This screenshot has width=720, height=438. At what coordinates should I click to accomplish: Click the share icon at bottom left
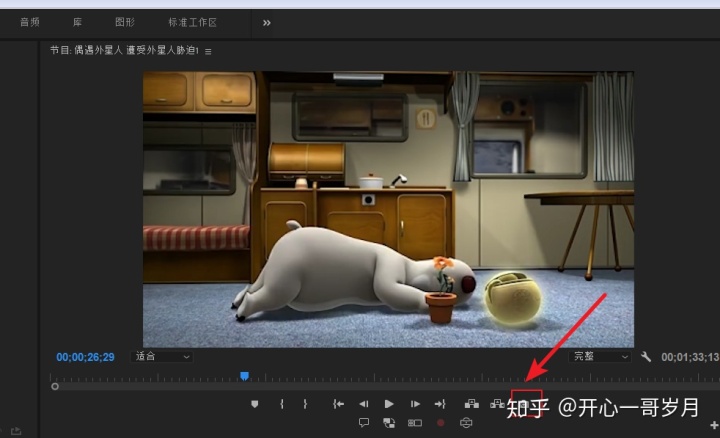(16, 431)
